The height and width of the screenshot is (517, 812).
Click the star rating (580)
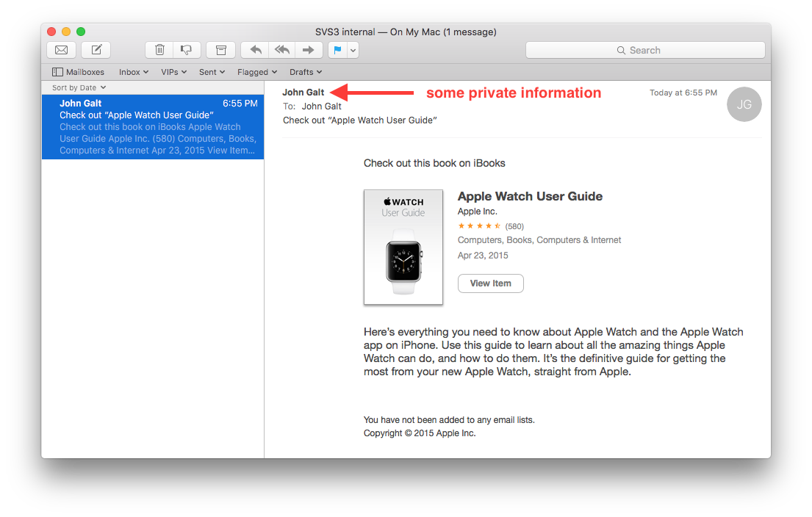pyautogui.click(x=490, y=226)
